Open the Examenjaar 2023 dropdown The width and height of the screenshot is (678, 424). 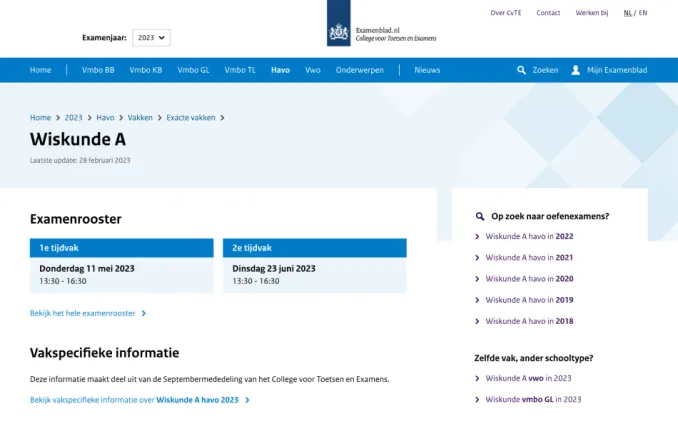(152, 37)
